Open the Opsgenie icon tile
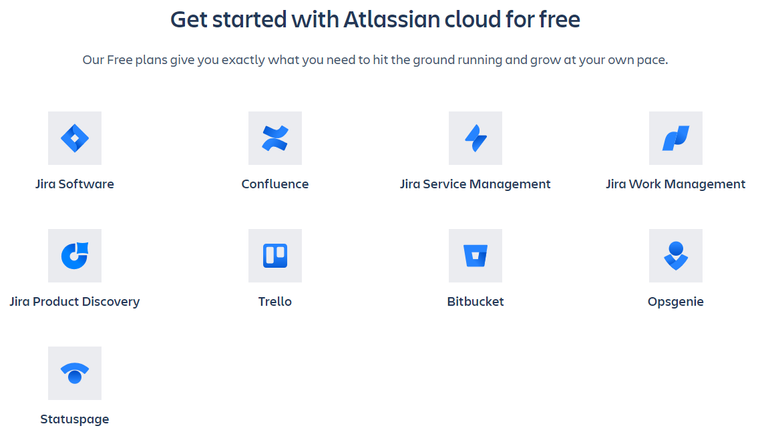Viewport: 760px width, 438px height. [675, 256]
